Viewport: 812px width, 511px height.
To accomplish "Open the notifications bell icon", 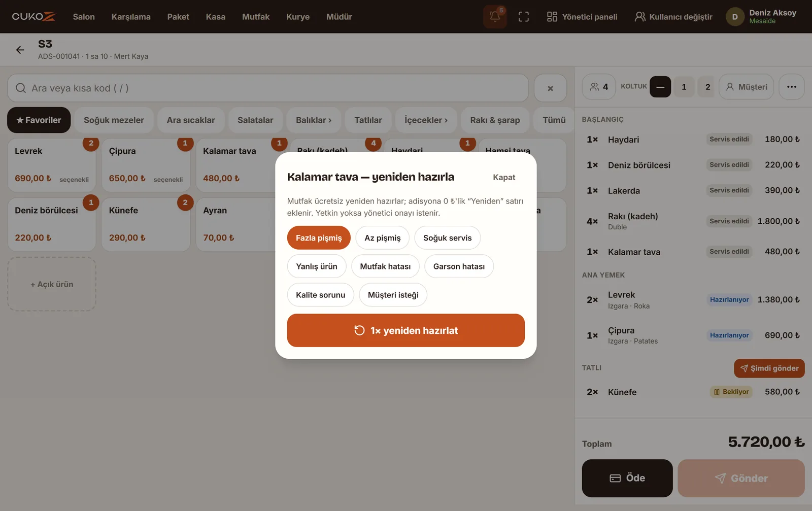I will pyautogui.click(x=495, y=17).
